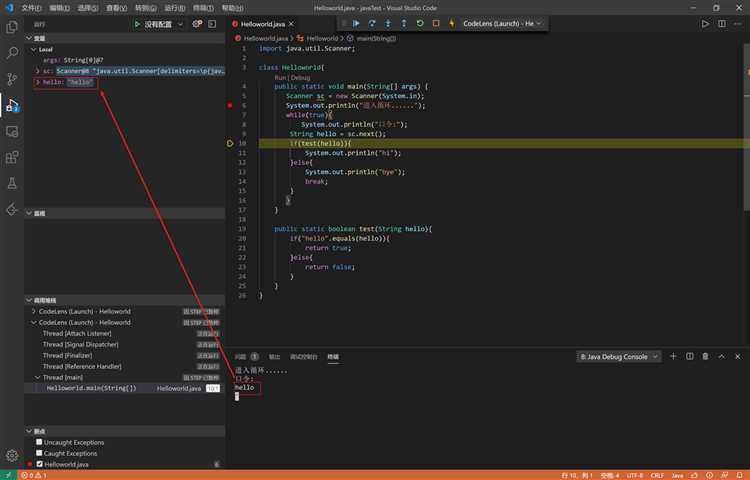Open the View menu
This screenshot has width=750, height=480.
point(116,8)
